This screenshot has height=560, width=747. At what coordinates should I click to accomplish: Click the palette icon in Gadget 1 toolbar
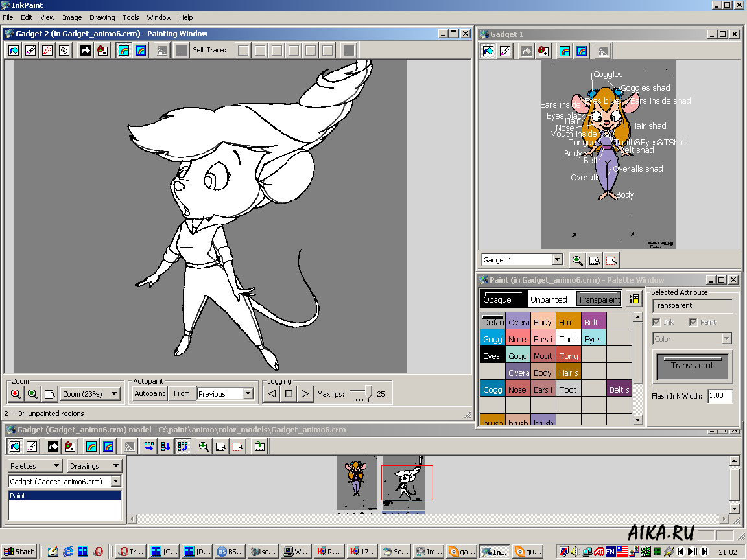543,51
